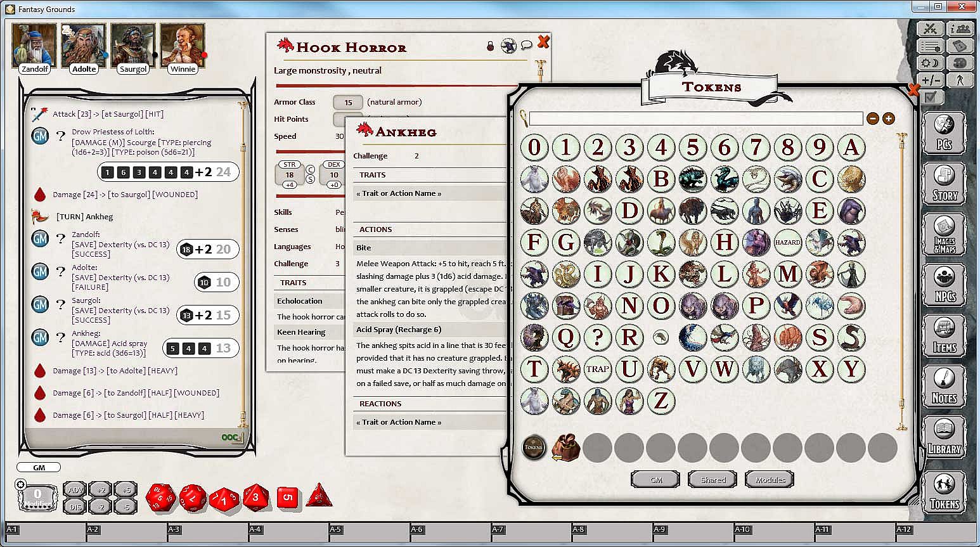This screenshot has width=980, height=547.
Task: Click the Tokens window vertical scrollbar
Action: (903, 282)
